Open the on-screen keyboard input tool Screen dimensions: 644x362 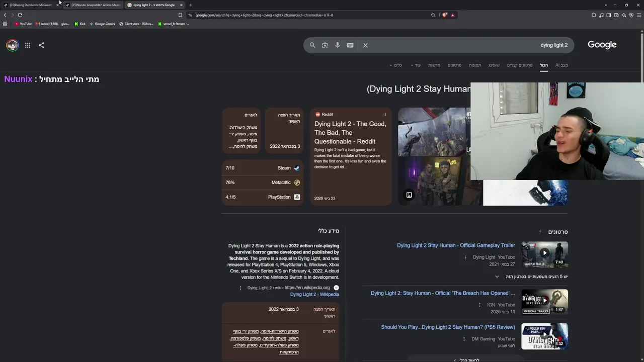350,45
